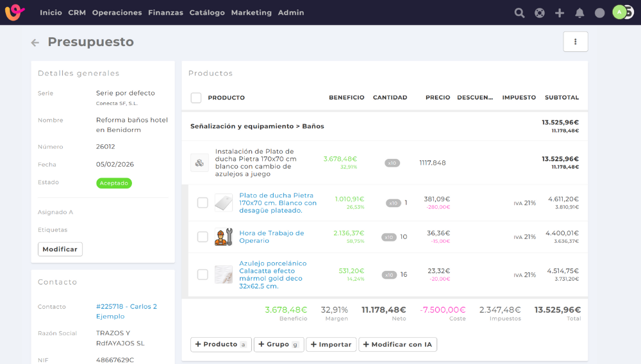Click the green Aceptado status badge
Viewport: 641px width, 364px height.
pyautogui.click(x=114, y=183)
